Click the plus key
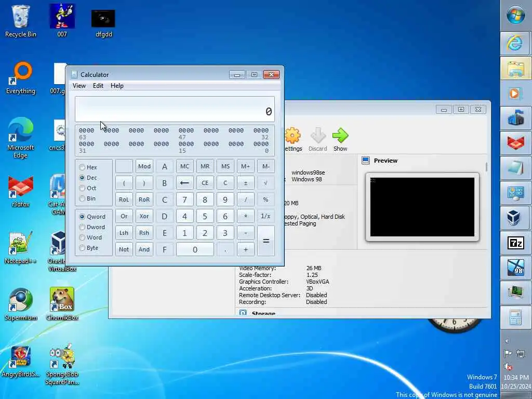The image size is (532, 399). tap(246, 249)
